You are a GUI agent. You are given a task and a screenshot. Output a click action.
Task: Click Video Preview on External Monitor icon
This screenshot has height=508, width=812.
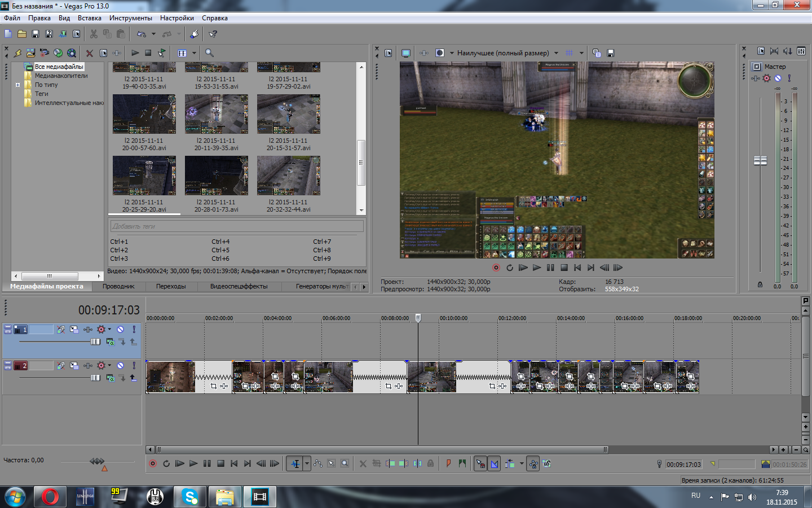click(x=405, y=53)
